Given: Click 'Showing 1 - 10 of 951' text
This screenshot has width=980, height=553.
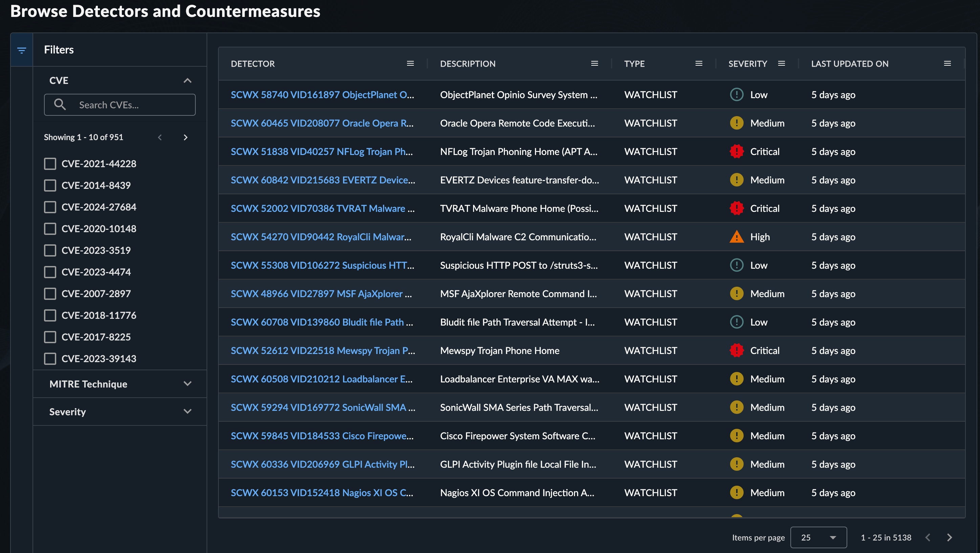Looking at the screenshot, I should 83,137.
